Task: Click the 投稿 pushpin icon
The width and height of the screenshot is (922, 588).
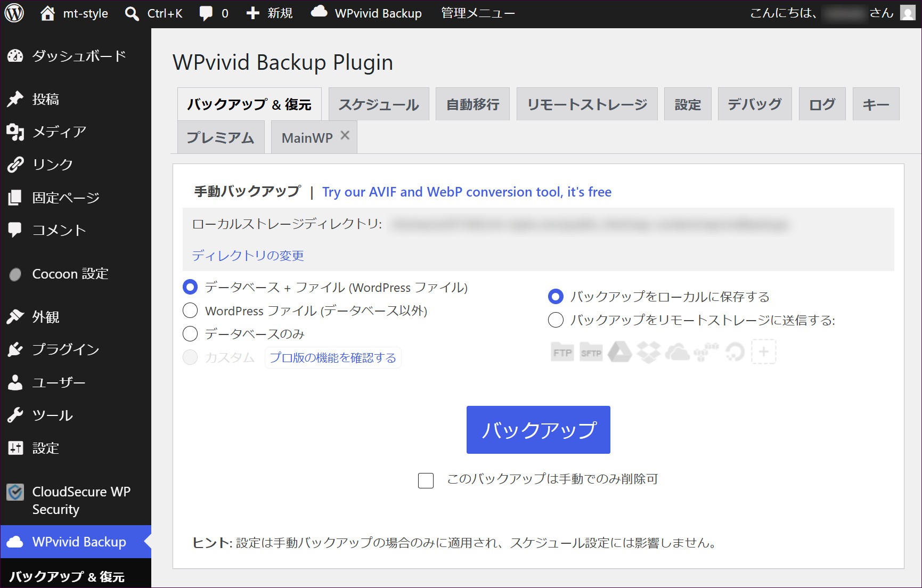Action: (x=15, y=99)
